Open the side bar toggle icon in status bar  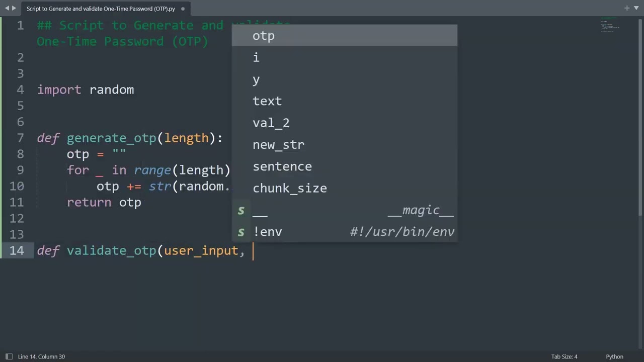pos(9,356)
